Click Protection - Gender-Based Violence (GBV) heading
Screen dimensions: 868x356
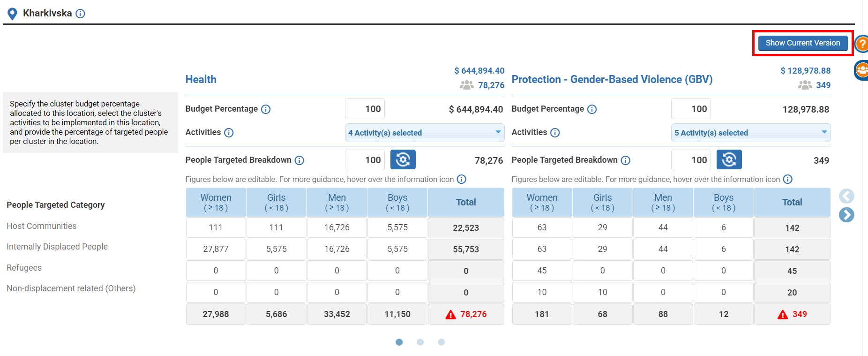click(x=612, y=79)
